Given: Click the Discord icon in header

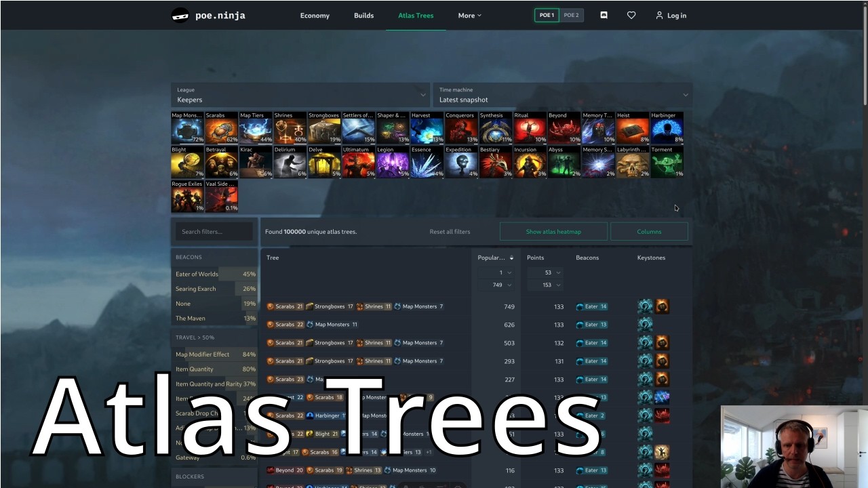Looking at the screenshot, I should (x=604, y=15).
